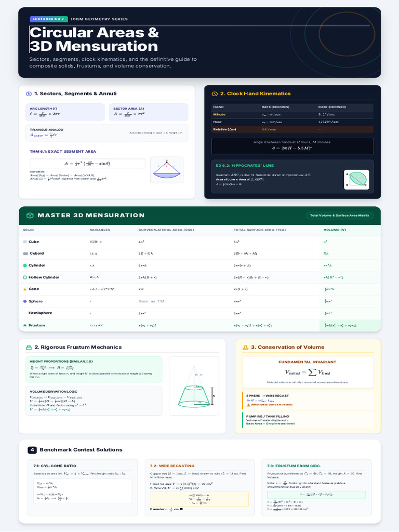Click the LECTURES 6 & 7 badge
This screenshot has width=399, height=532.
[x=49, y=19]
